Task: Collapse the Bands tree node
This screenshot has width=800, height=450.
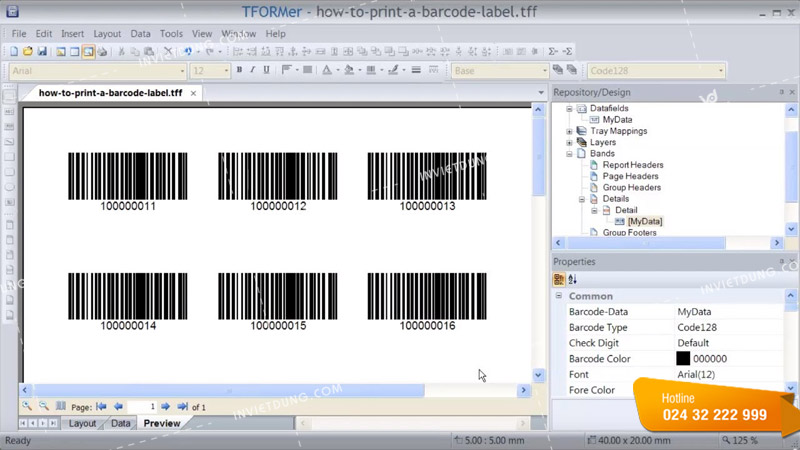Action: 569,154
